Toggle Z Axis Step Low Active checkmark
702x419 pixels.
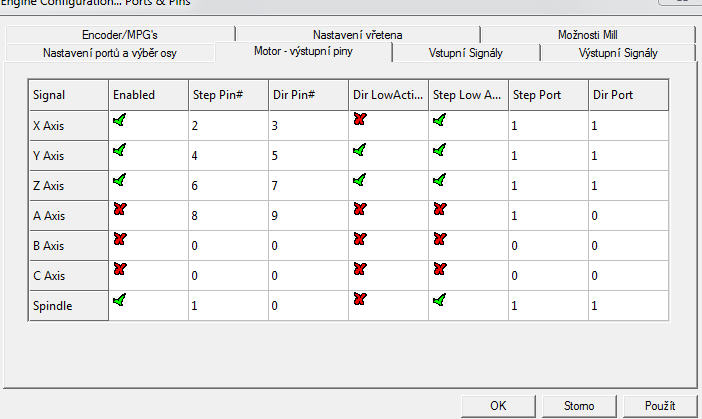click(x=440, y=179)
